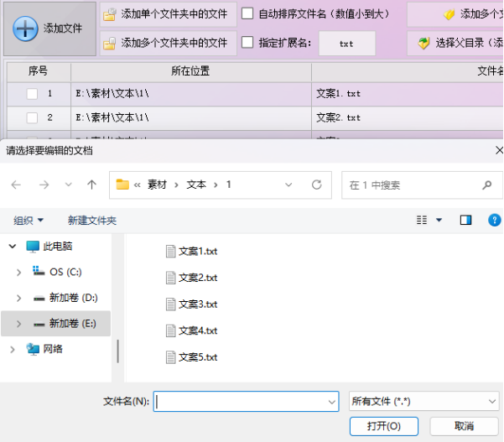Viewport: 504px width, 442px height.
Task: Select OS (C:) drive
Action: [65, 273]
